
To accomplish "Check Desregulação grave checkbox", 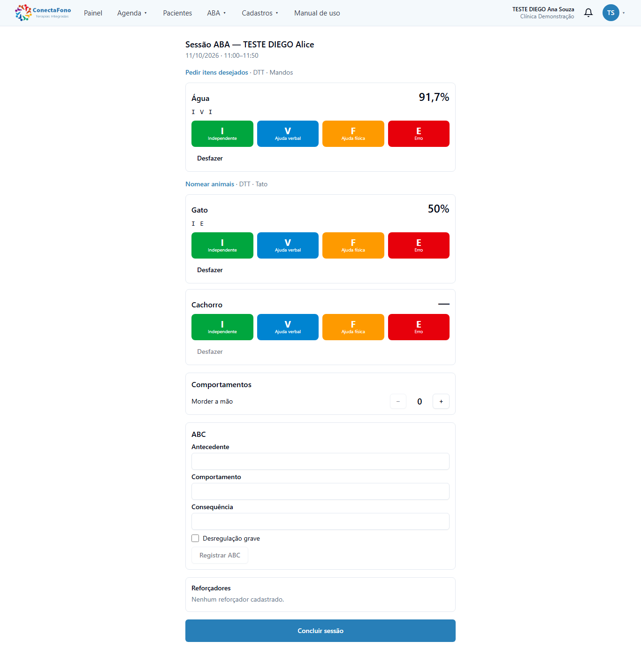I will pyautogui.click(x=195, y=538).
